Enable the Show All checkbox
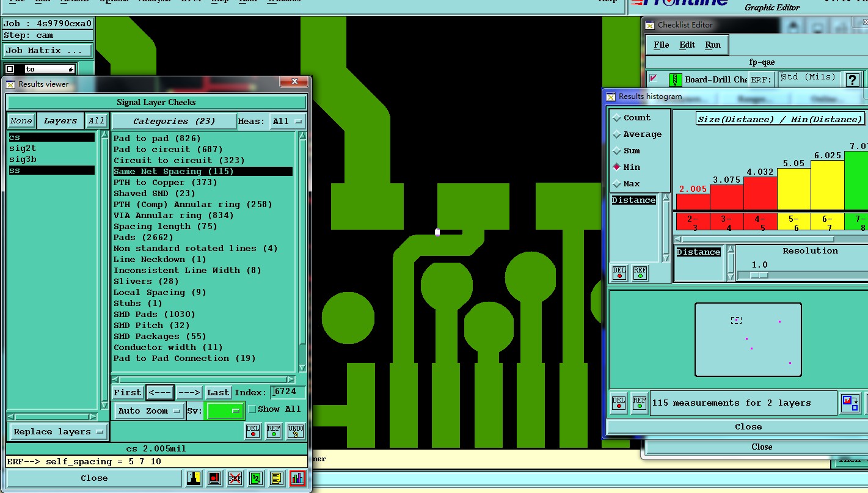Image resolution: width=868 pixels, height=493 pixels. click(252, 409)
